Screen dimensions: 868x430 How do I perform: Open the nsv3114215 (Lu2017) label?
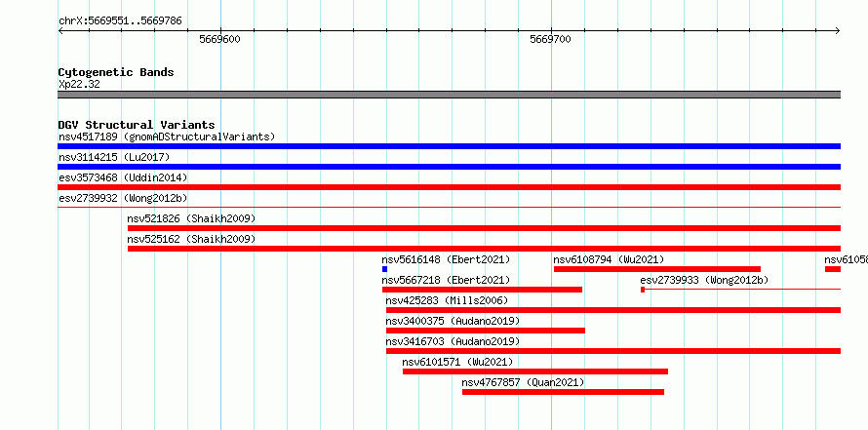click(x=114, y=157)
